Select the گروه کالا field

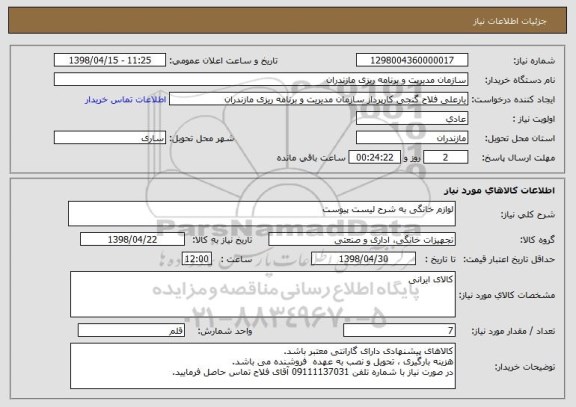(x=362, y=239)
